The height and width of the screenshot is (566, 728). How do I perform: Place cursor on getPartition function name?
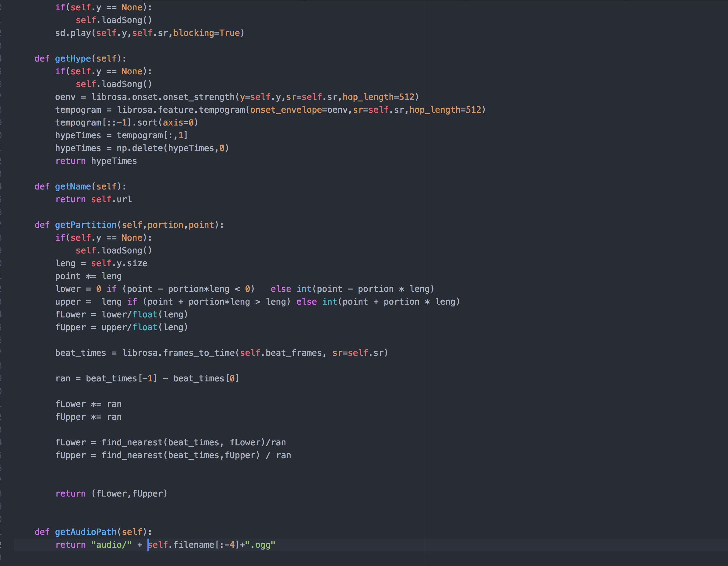86,225
